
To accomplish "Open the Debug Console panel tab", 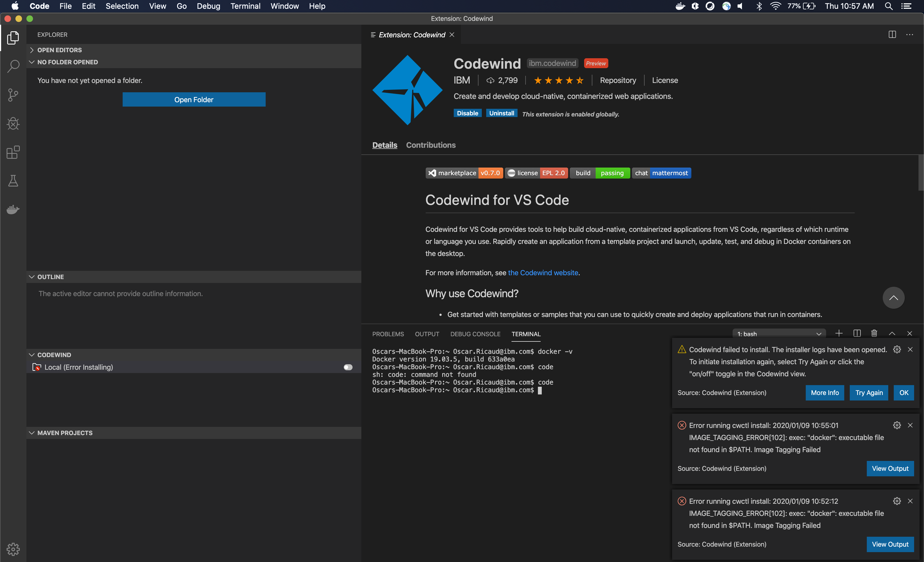I will point(475,334).
